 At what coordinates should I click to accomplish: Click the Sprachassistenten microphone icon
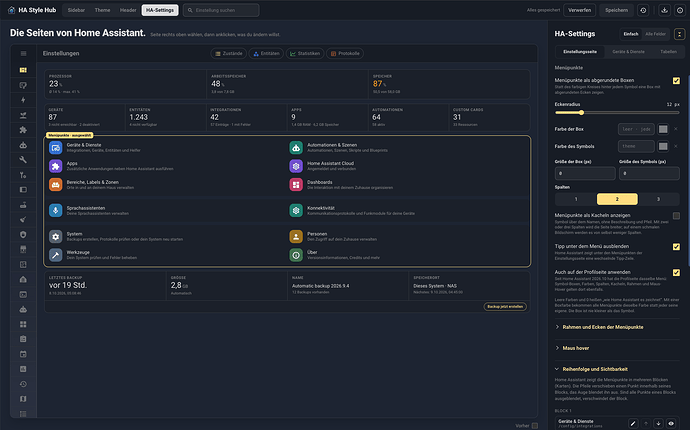click(55, 210)
